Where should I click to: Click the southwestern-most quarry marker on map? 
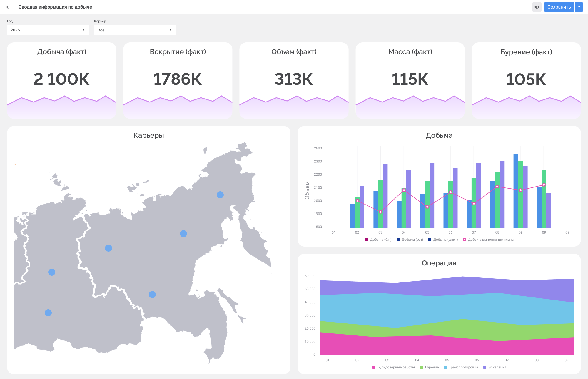48,313
